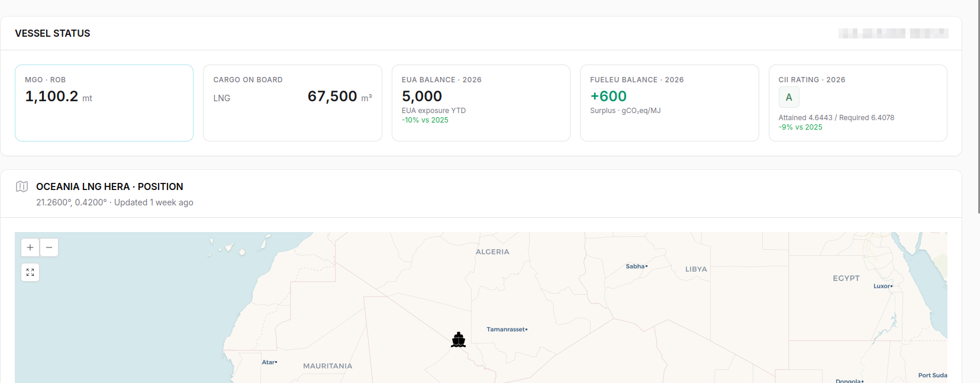Open the CII Rating 2026 card
Image resolution: width=980 pixels, height=383 pixels.
tap(857, 103)
